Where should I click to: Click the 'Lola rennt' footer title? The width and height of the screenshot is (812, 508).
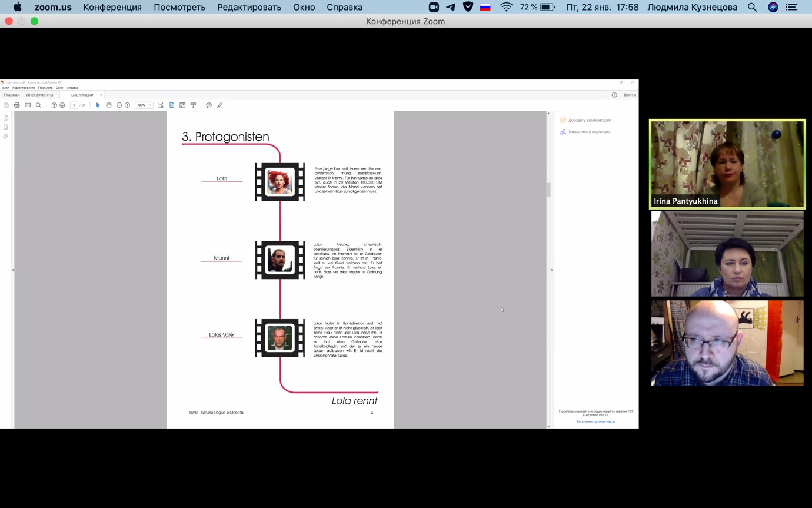coord(355,400)
